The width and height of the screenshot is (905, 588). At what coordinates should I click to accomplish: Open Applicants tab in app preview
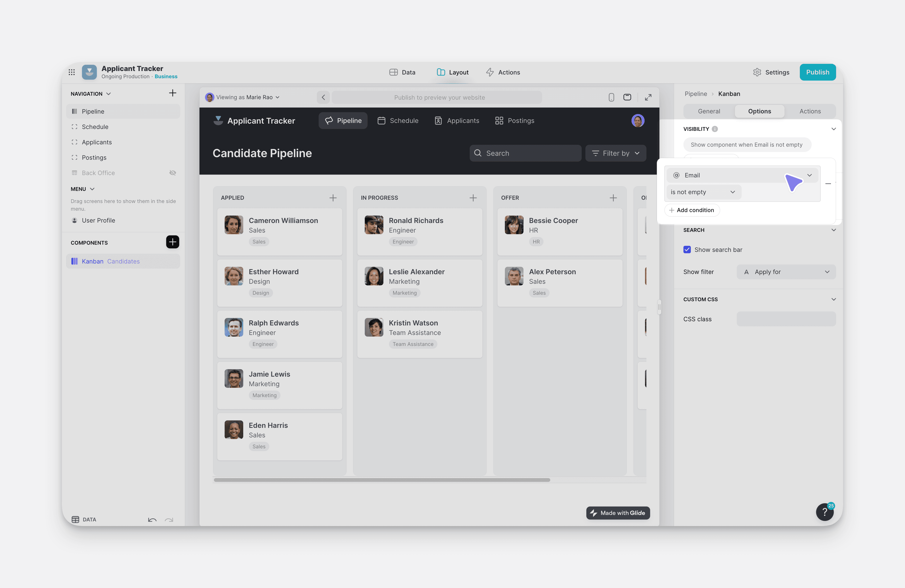click(457, 121)
